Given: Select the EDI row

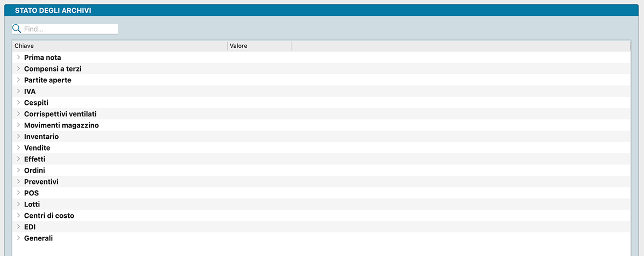Looking at the screenshot, I should [30, 227].
